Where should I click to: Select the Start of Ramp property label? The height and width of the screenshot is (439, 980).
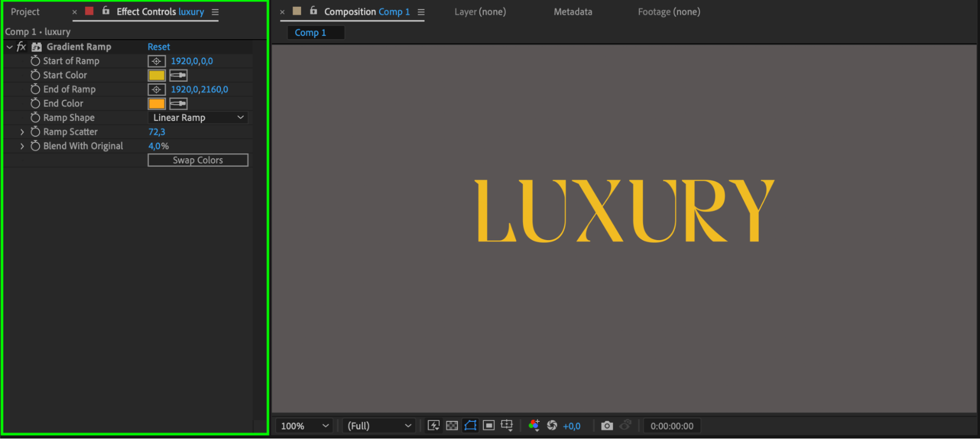[x=71, y=61]
